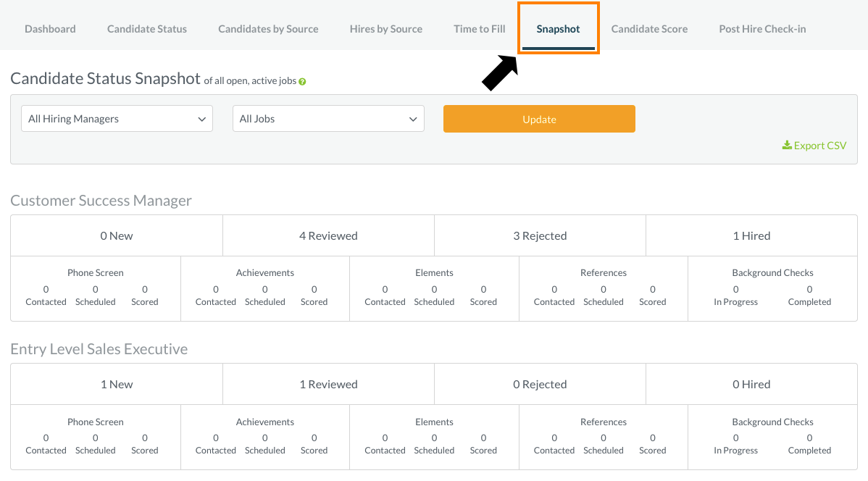Click Elements label under Customer Success Manager
The image size is (868, 481).
(434, 273)
